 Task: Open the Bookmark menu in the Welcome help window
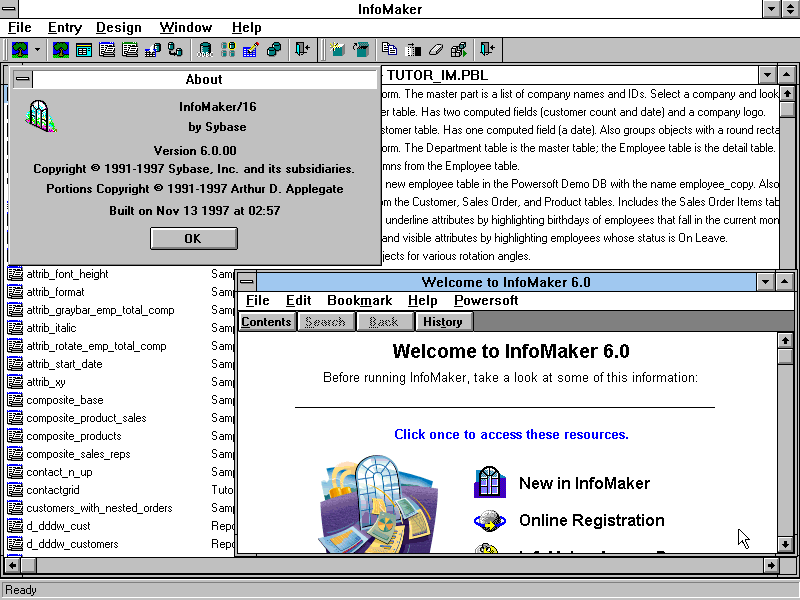click(360, 301)
